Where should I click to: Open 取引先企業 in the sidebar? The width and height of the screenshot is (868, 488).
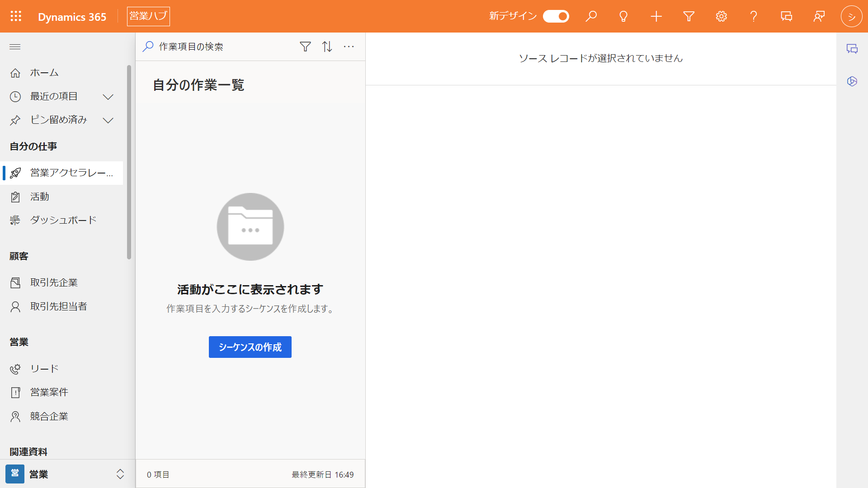(61, 282)
